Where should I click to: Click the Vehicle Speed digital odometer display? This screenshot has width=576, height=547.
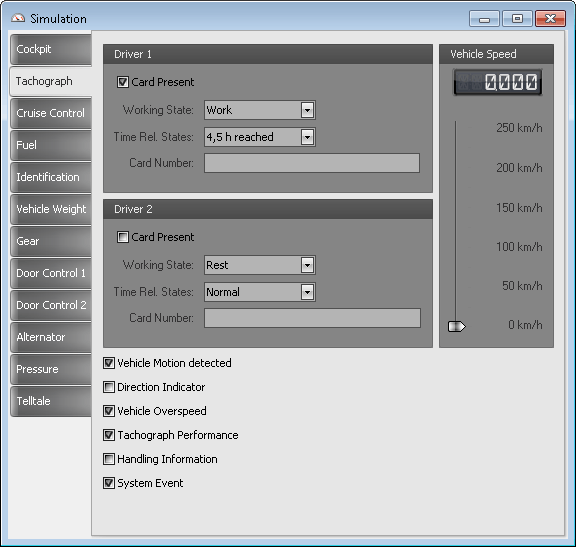[x=497, y=82]
